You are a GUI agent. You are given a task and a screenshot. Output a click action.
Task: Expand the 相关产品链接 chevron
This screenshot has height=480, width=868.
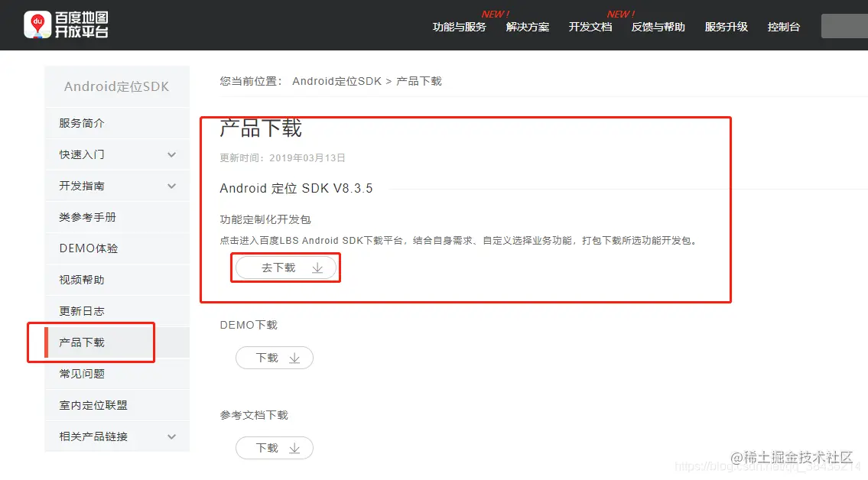coord(171,437)
